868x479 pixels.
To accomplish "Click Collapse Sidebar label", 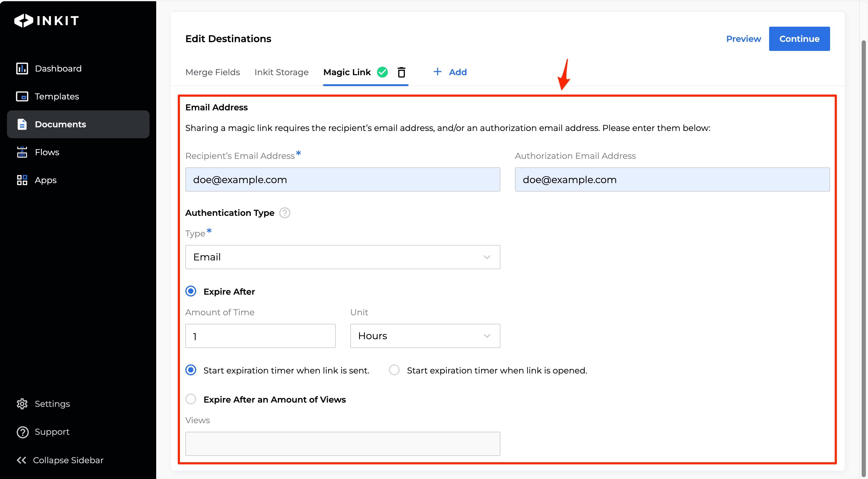I will click(68, 460).
